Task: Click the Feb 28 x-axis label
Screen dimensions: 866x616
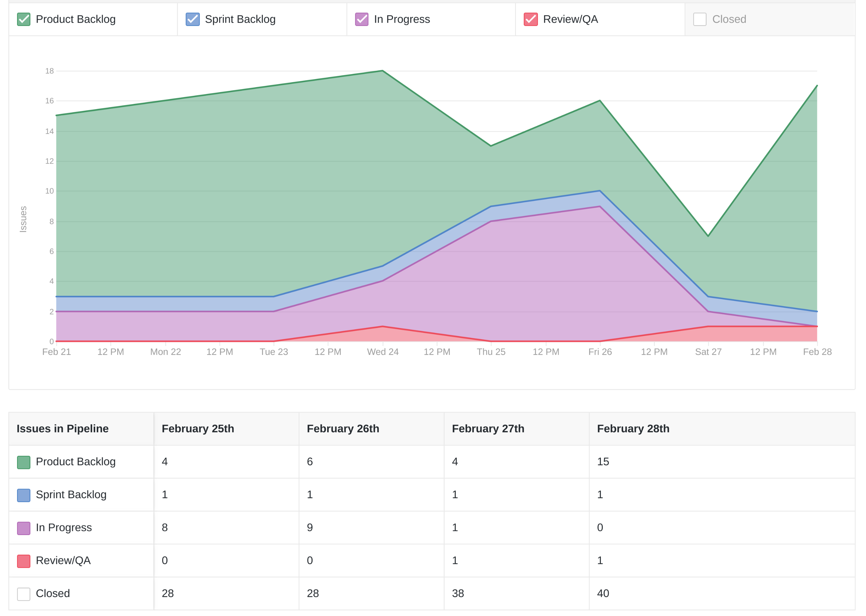Action: coord(818,352)
